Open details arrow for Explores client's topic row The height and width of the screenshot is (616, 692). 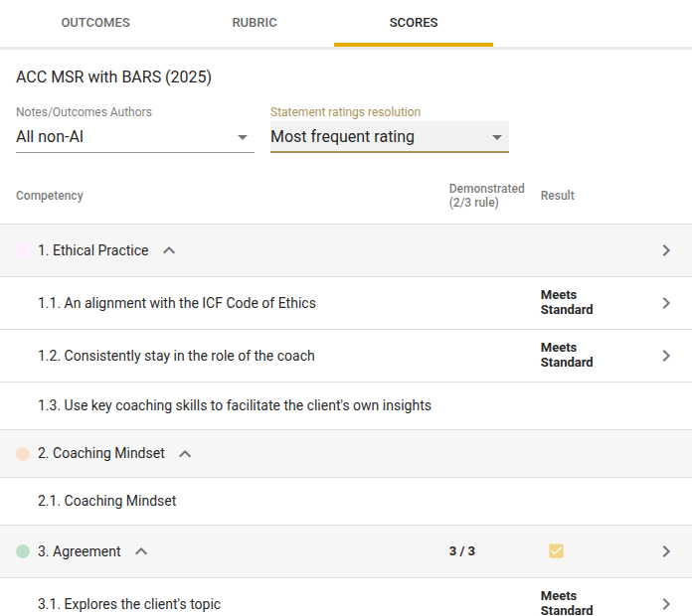(666, 604)
